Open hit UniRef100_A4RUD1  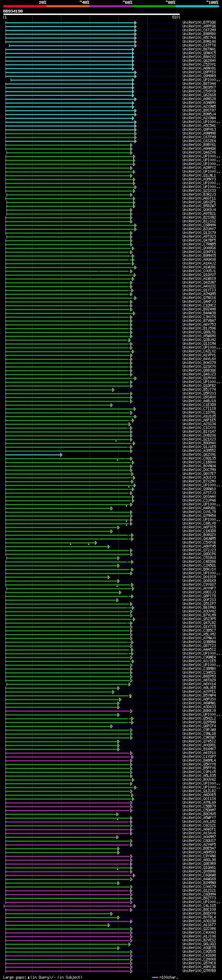[x=199, y=508]
